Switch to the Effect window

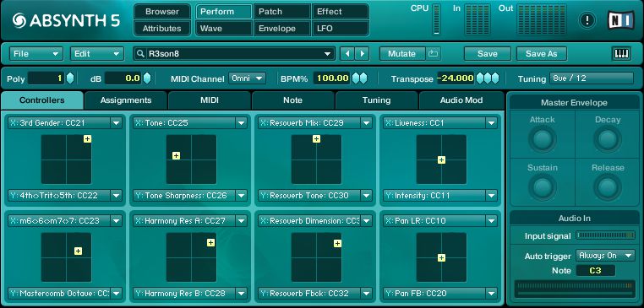point(340,12)
